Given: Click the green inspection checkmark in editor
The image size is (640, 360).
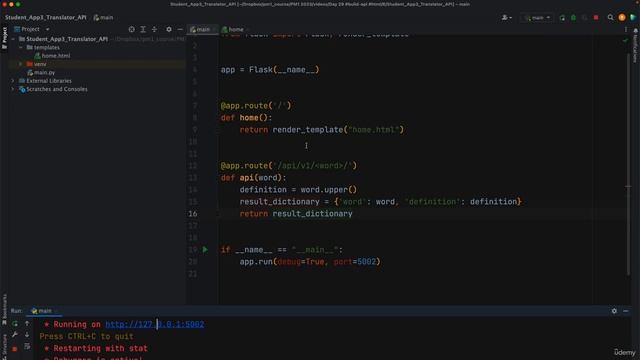Looking at the screenshot, I should coord(625,40).
